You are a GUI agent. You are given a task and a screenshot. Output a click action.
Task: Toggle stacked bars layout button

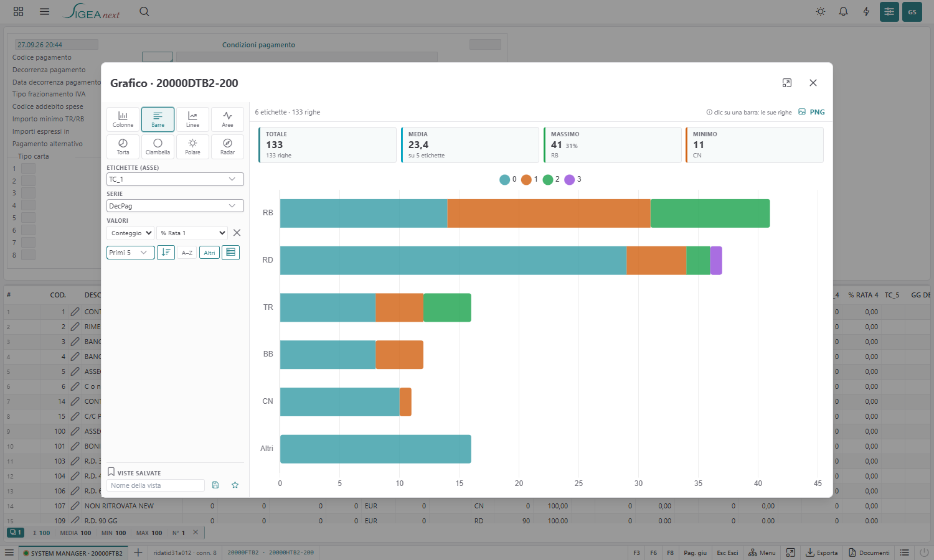point(230,253)
